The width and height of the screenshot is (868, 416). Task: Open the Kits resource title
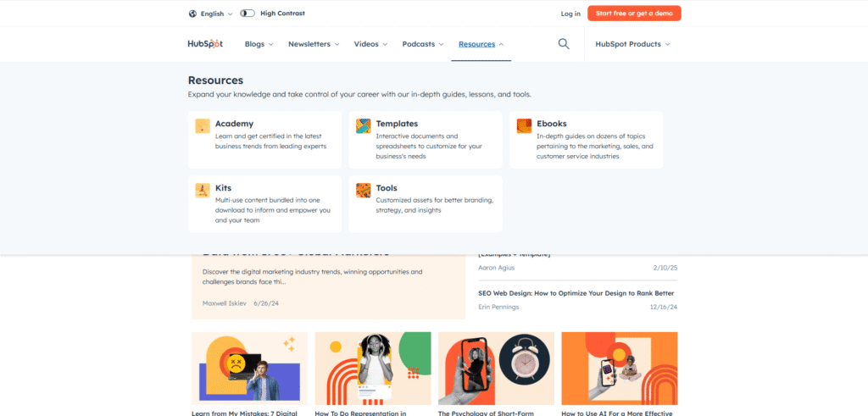point(223,188)
